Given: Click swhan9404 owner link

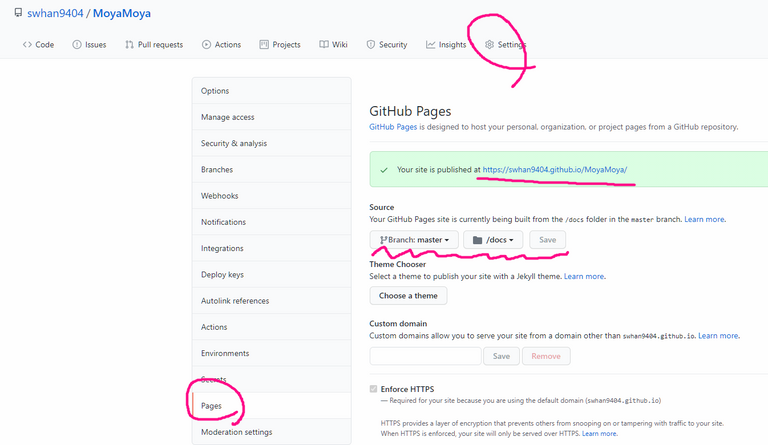Looking at the screenshot, I should (x=55, y=13).
